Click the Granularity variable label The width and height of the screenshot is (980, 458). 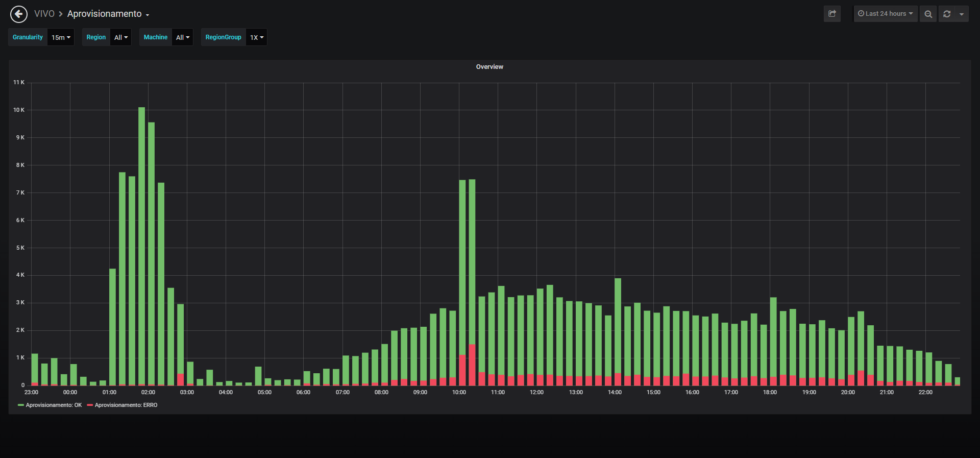pyautogui.click(x=28, y=37)
